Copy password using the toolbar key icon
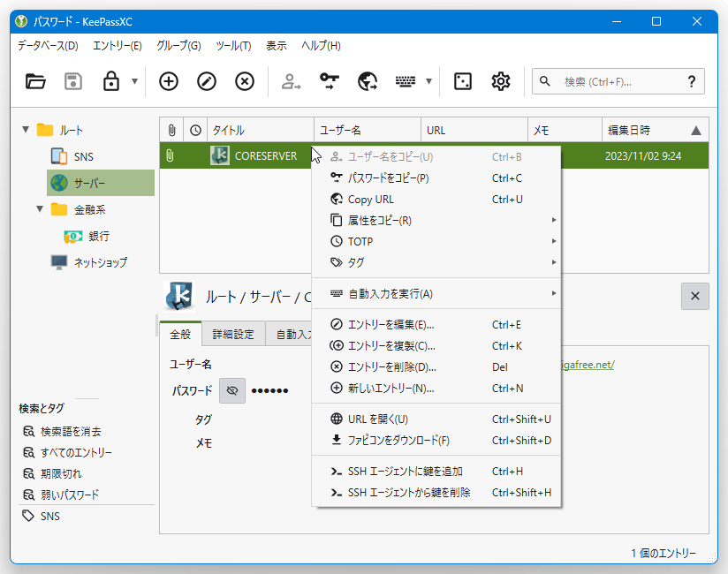 [330, 81]
